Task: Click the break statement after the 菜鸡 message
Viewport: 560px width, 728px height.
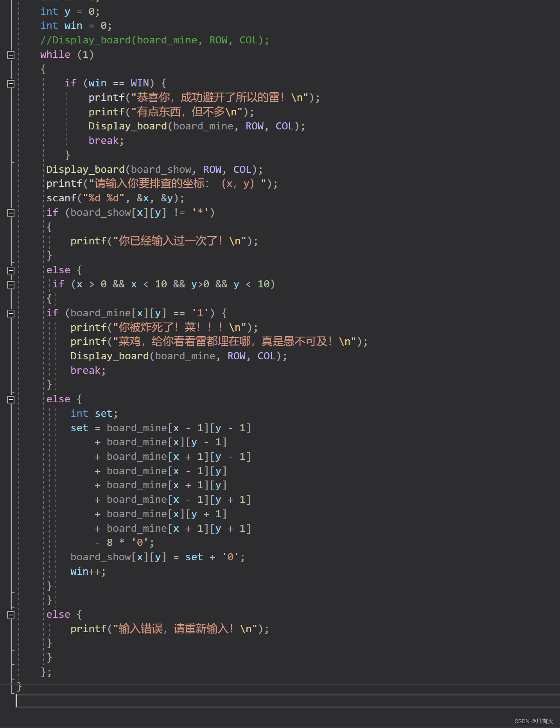Action: [88, 371]
